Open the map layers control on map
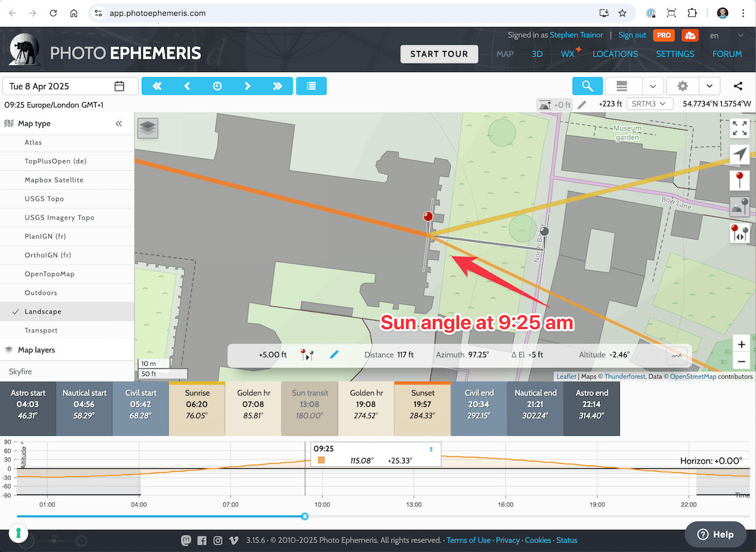The image size is (756, 552). coord(148,128)
